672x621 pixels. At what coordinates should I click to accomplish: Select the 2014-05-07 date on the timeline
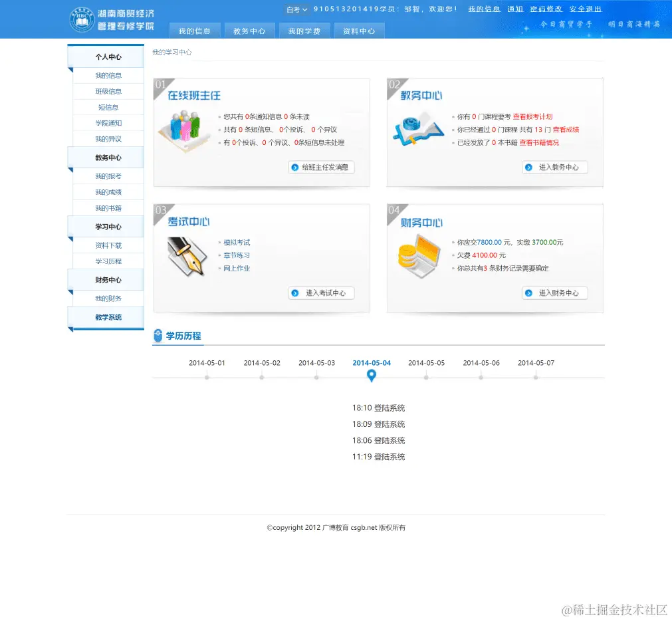pyautogui.click(x=536, y=363)
